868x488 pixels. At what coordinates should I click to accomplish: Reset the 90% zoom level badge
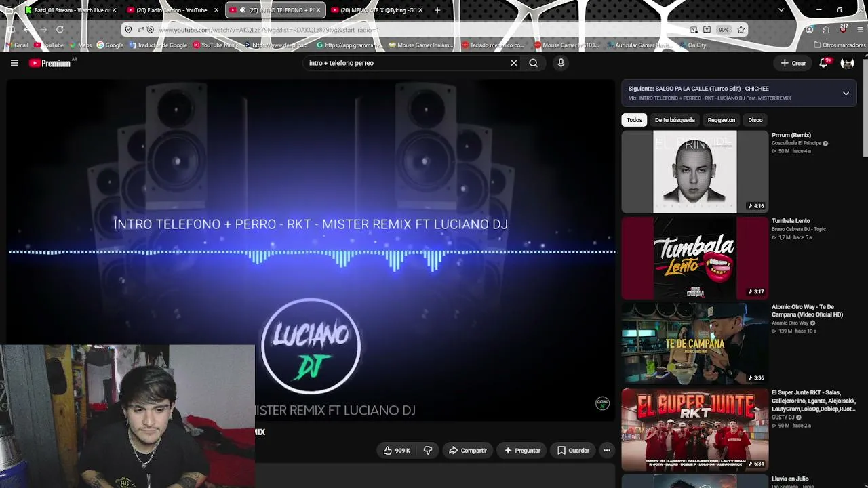724,30
